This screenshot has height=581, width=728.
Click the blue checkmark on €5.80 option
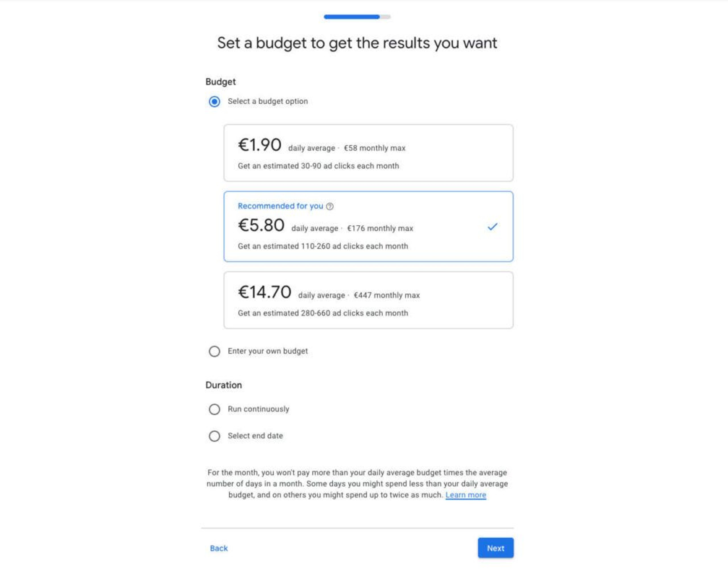492,226
